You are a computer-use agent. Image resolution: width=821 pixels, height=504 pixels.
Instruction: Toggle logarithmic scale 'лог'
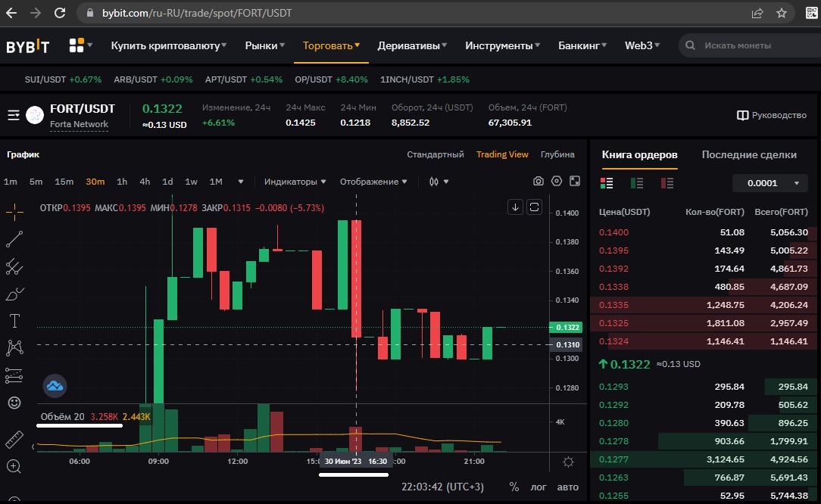point(538,487)
